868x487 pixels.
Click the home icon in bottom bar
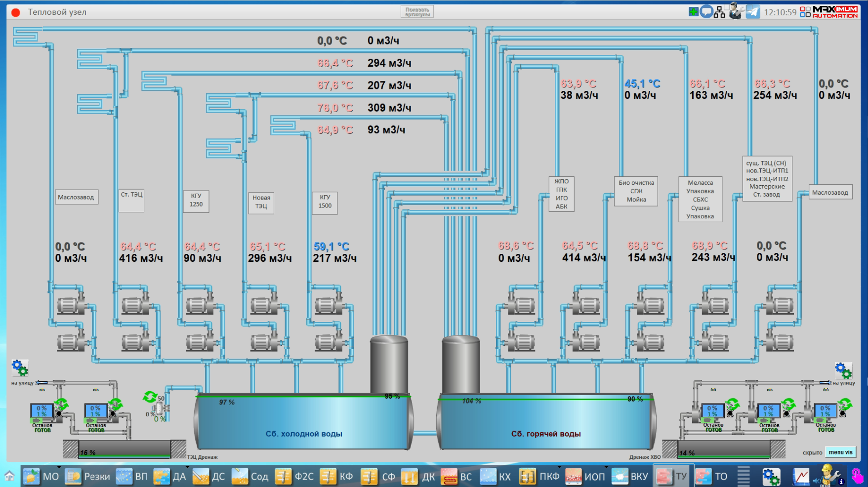pos(9,477)
